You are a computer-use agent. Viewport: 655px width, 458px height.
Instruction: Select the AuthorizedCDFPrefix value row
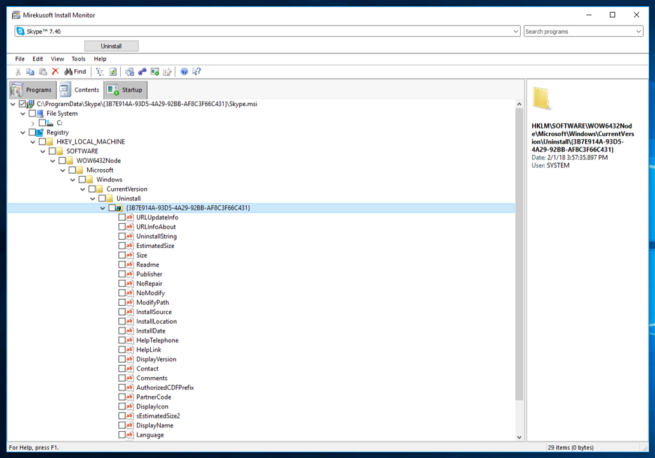point(165,387)
